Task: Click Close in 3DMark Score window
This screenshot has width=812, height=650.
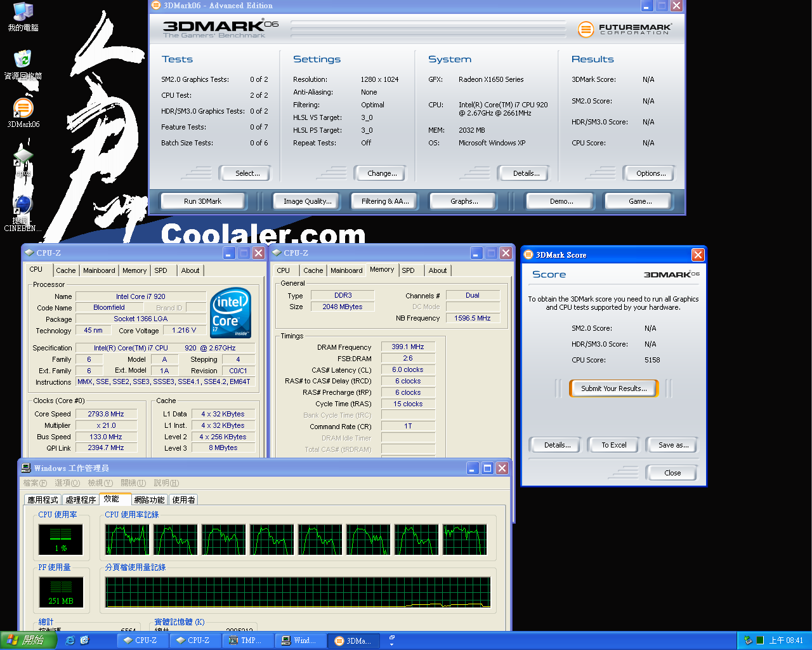Action: tap(672, 473)
